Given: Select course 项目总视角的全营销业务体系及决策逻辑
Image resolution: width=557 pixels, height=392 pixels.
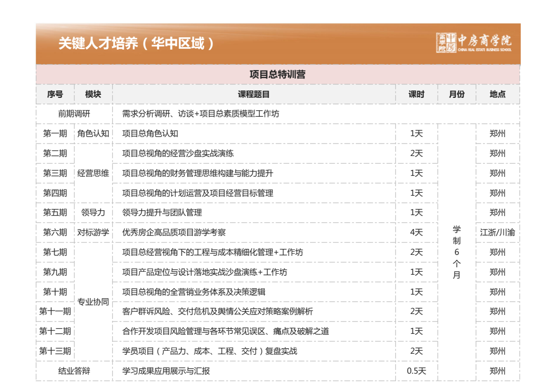Looking at the screenshot, I should click(194, 292).
